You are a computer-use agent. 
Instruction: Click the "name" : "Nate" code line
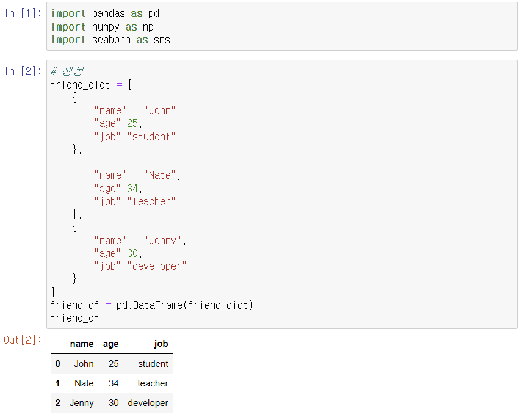click(137, 175)
